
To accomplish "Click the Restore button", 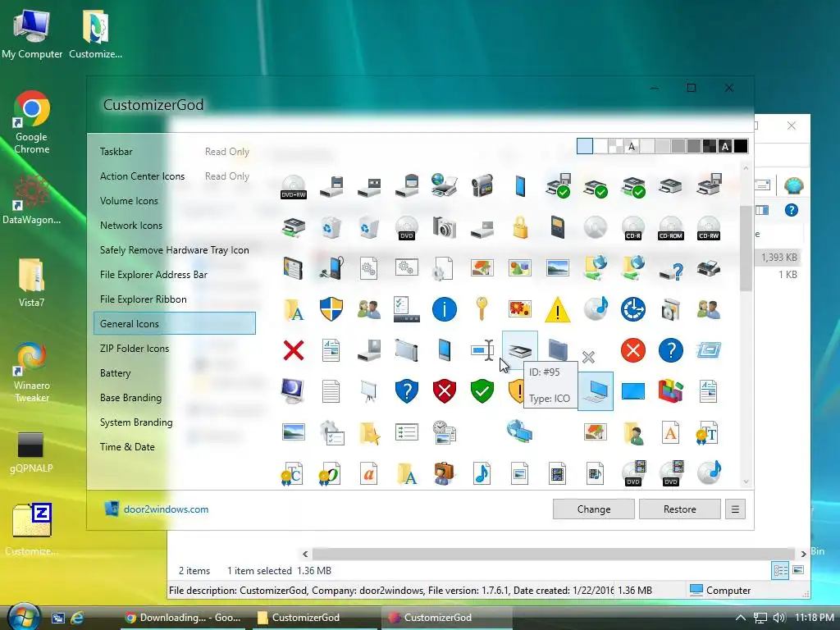I will pos(680,509).
